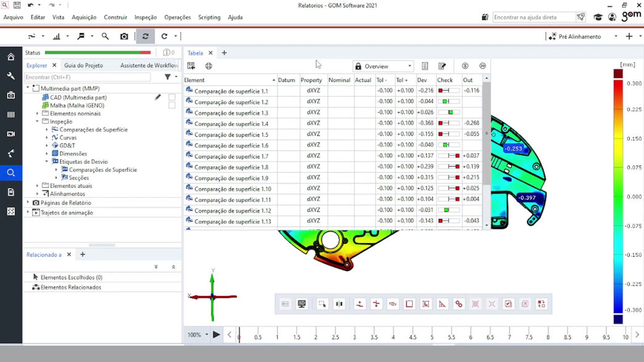The image size is (644, 362).
Task: Click the user account icon at top right
Action: [612, 17]
